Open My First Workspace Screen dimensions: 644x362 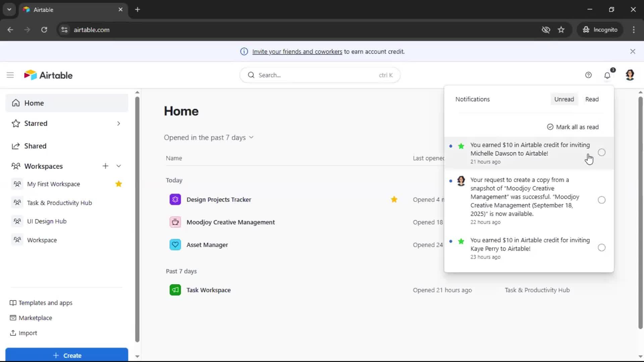[53, 184]
